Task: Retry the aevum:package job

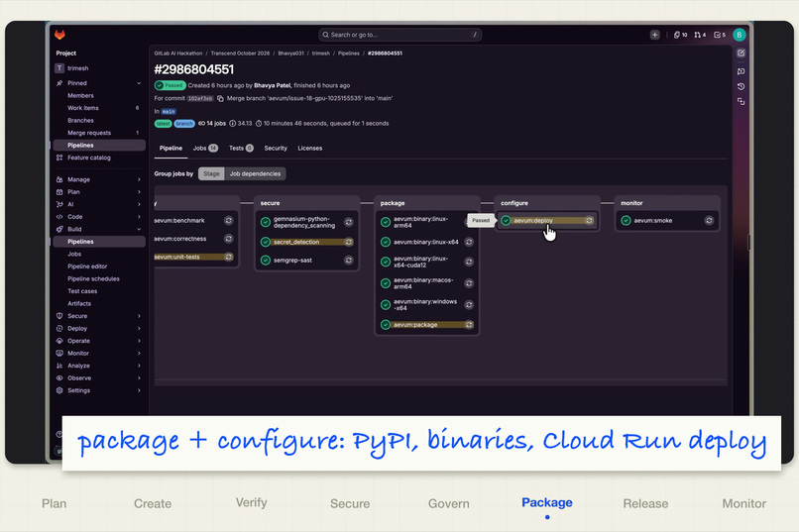Action: pyautogui.click(x=469, y=325)
